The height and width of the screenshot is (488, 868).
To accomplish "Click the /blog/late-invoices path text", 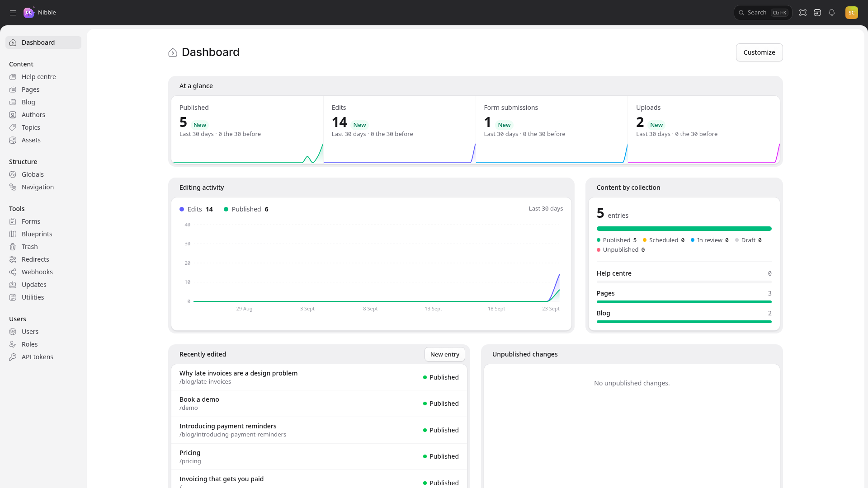I will pyautogui.click(x=205, y=382).
